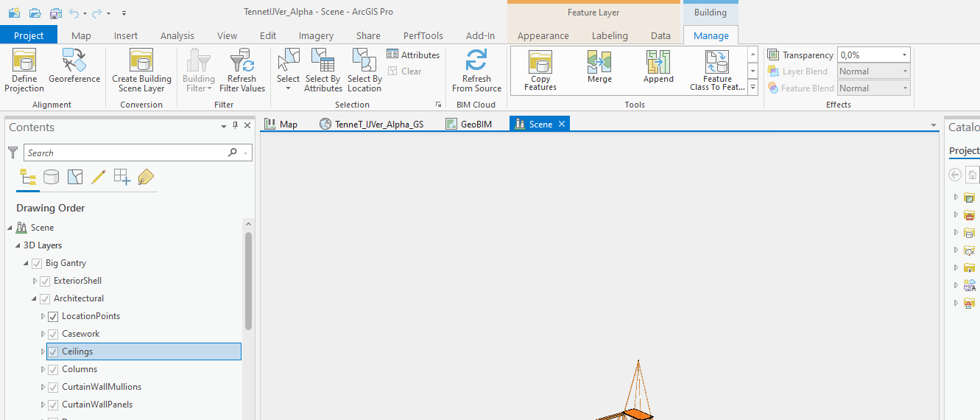Image resolution: width=980 pixels, height=420 pixels.
Task: Toggle CurtainWallPanels layer checkbox
Action: click(x=53, y=405)
